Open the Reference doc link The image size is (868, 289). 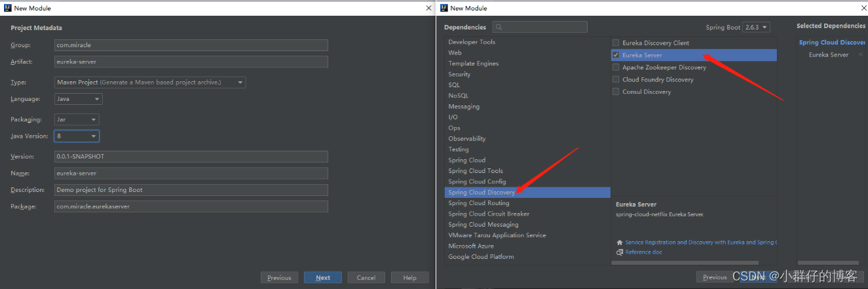[644, 252]
